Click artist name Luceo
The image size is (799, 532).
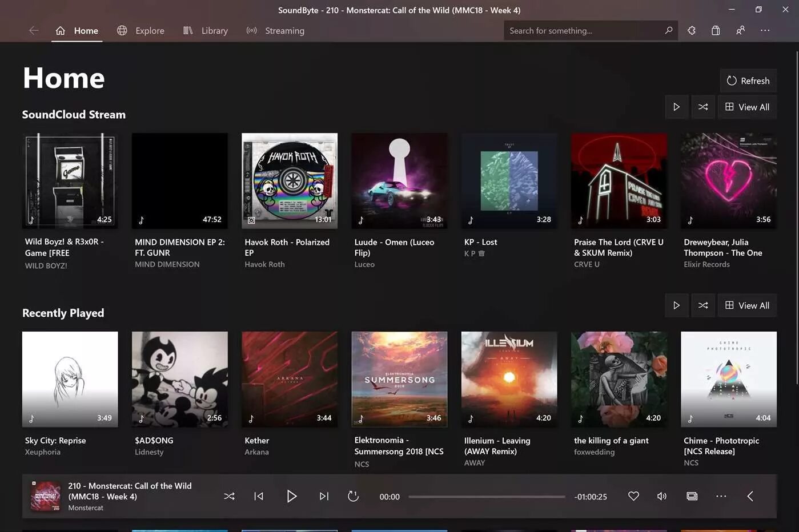coord(364,264)
